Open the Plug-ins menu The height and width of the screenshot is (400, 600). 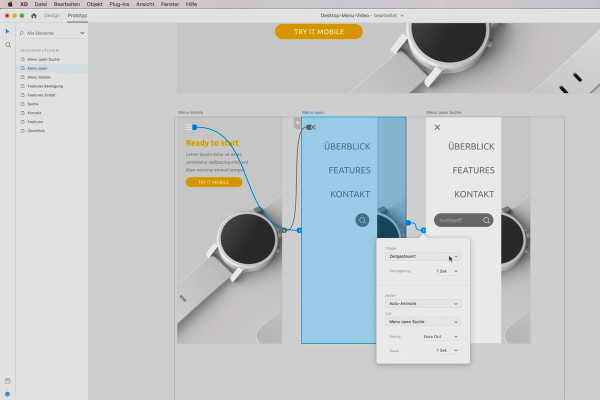coord(119,4)
